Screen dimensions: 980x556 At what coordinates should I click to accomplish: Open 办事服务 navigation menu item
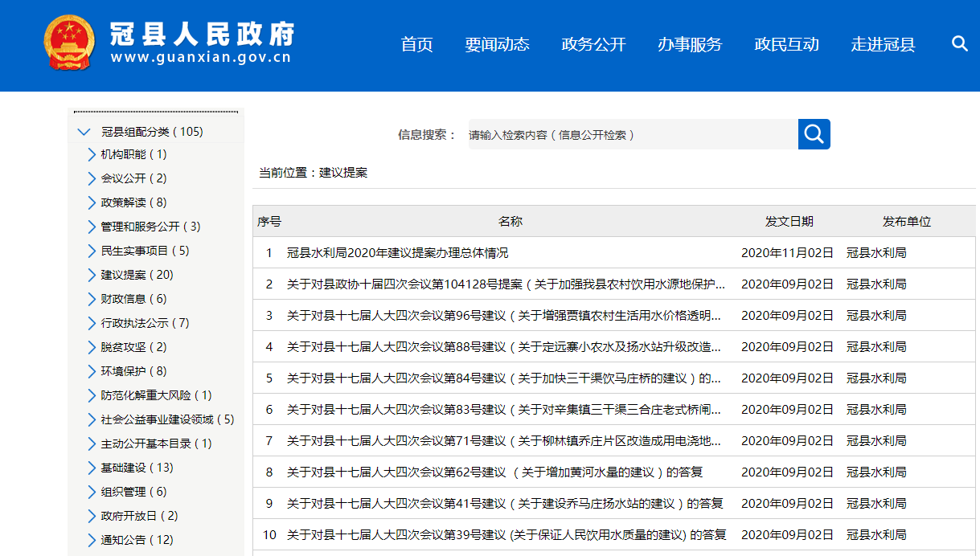coord(690,45)
